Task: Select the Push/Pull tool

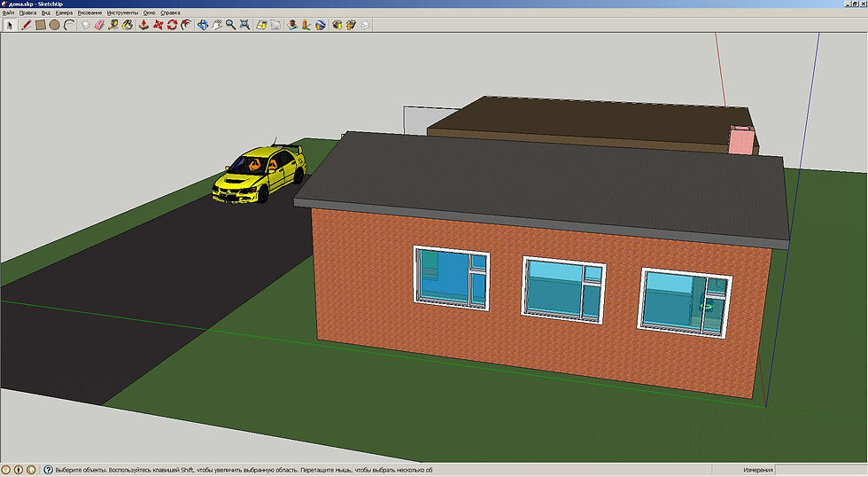Action: click(143, 25)
